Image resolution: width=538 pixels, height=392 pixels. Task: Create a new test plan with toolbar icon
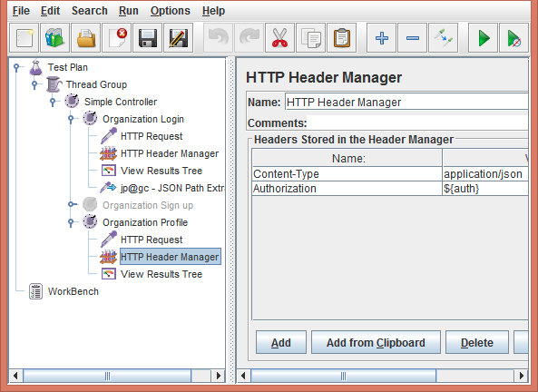point(24,38)
